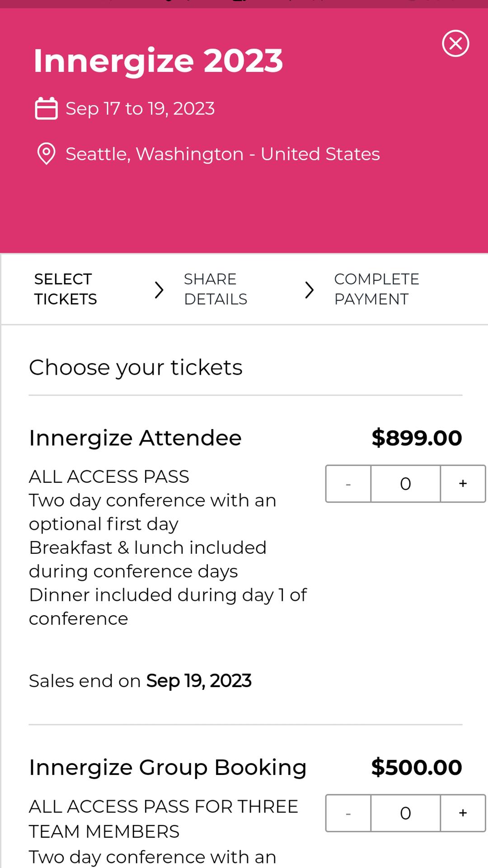The height and width of the screenshot is (868, 488).
Task: Click the location pin icon by Seattle
Action: click(46, 154)
